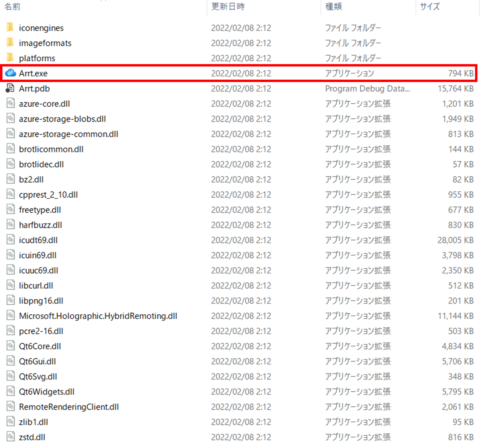Image resolution: width=483 pixels, height=448 pixels.
Task: Click the cloud icon of Arrt.exe
Action: tap(10, 73)
